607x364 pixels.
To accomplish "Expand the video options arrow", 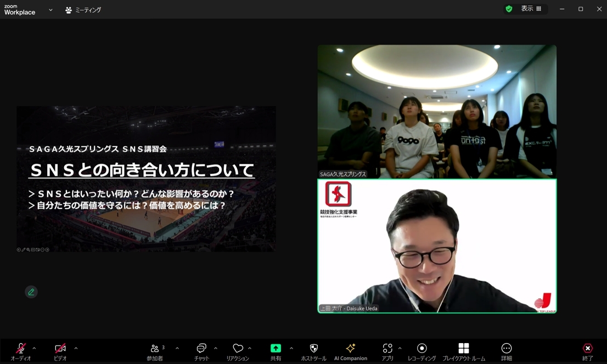I will 76,348.
